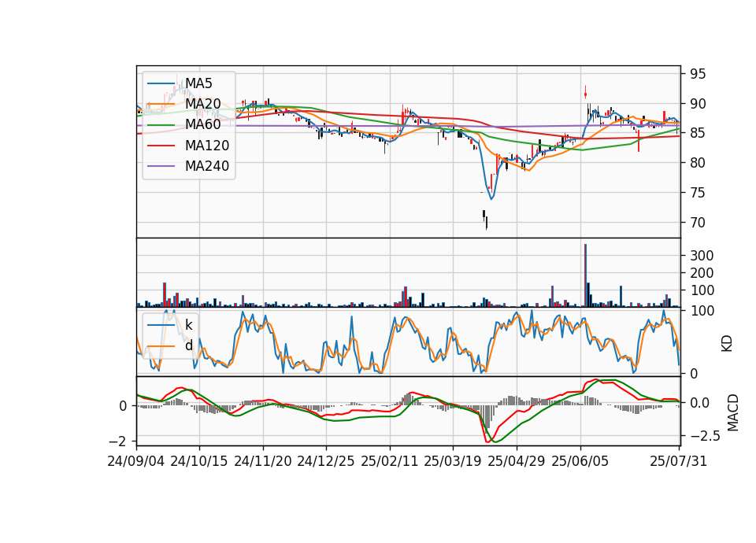Image resolution: width=756 pixels, height=543 pixels.
Task: Click the isolated red candlestick near price 92
Action: click(585, 93)
